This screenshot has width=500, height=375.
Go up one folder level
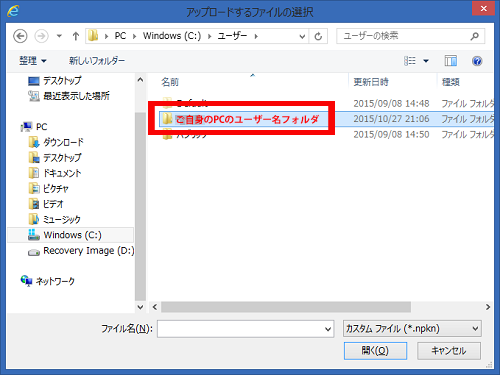pos(76,36)
